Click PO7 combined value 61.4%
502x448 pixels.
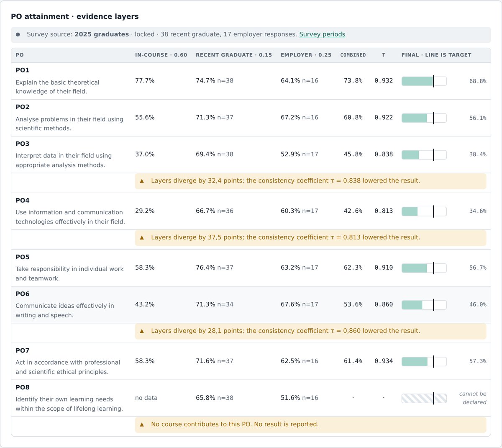click(353, 361)
